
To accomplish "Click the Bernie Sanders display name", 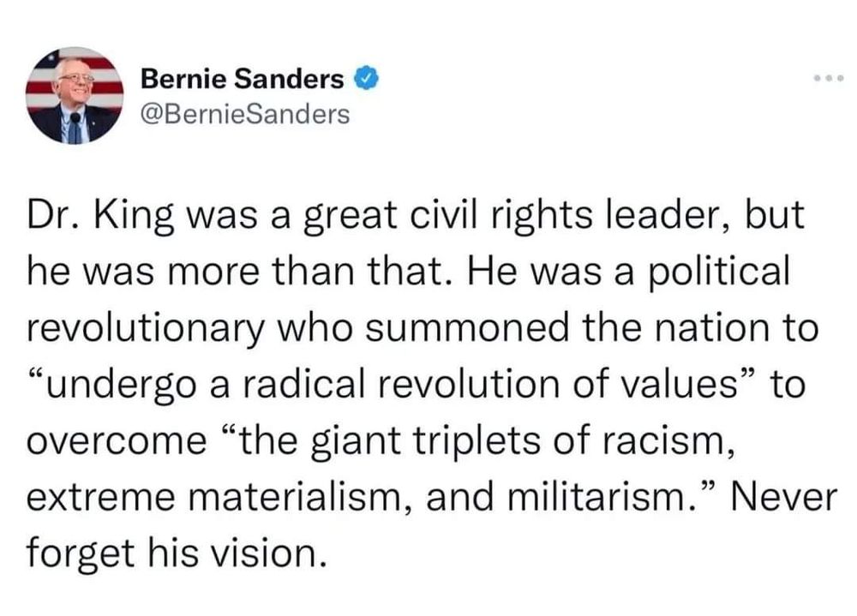I will coord(242,80).
